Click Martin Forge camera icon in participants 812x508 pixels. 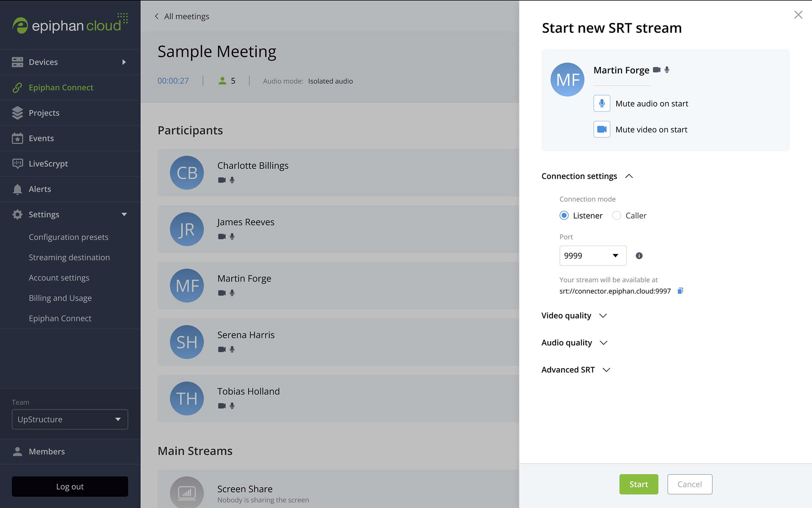click(222, 293)
